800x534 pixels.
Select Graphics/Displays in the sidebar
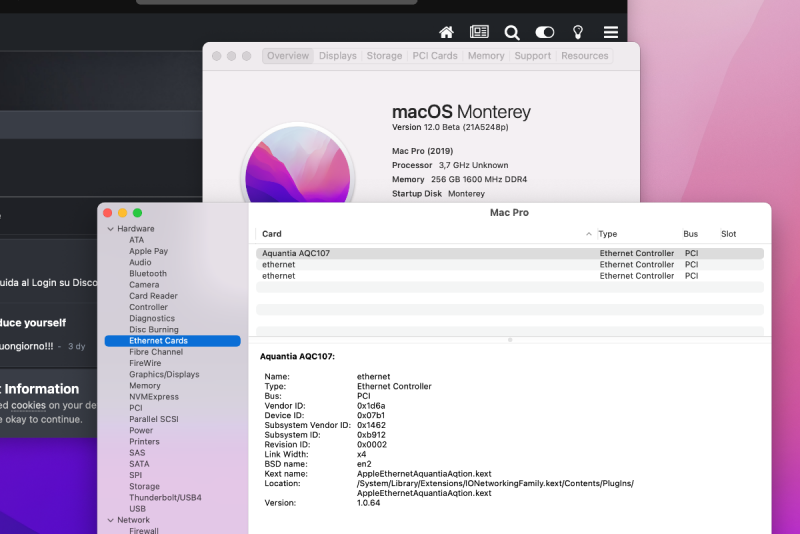tap(163, 374)
